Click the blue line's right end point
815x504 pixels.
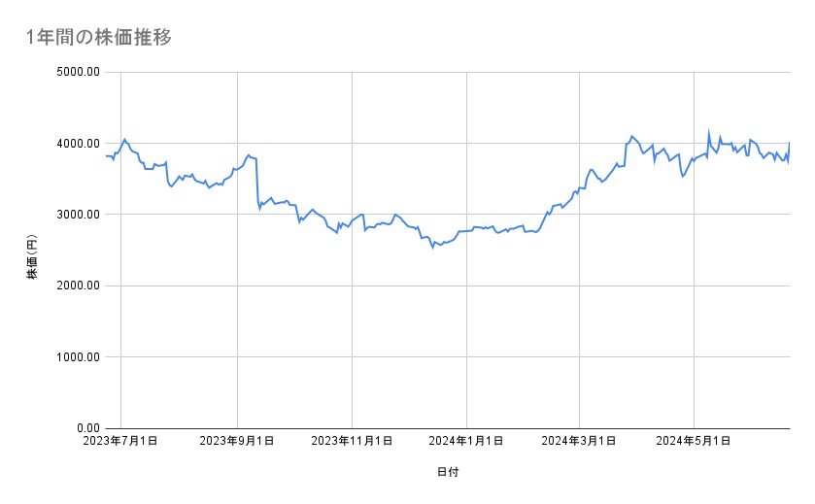pos(790,144)
